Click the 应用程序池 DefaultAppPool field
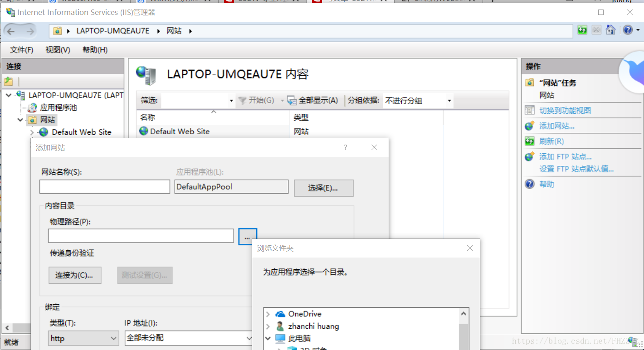Image resolution: width=644 pixels, height=350 pixels. pyautogui.click(x=231, y=187)
